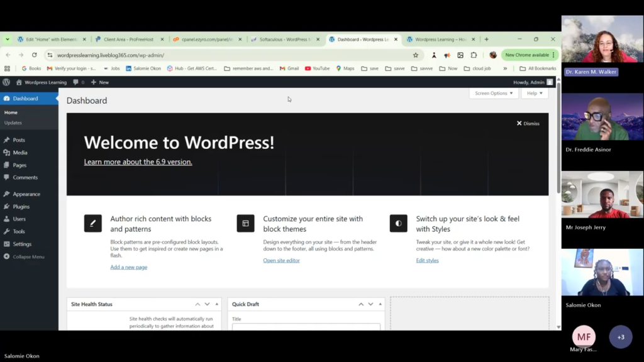Expand the Help dropdown tab
Screen dimensions: 644x362
pos(535,93)
